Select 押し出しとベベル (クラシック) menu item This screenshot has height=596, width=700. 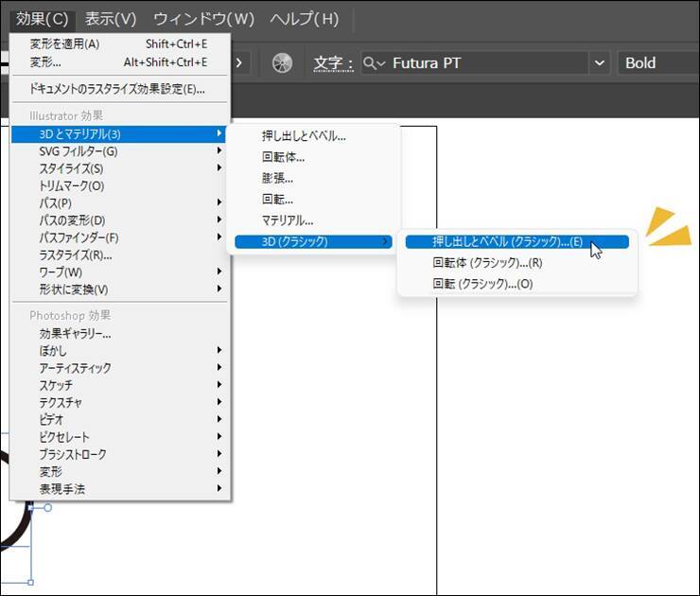pos(507,241)
